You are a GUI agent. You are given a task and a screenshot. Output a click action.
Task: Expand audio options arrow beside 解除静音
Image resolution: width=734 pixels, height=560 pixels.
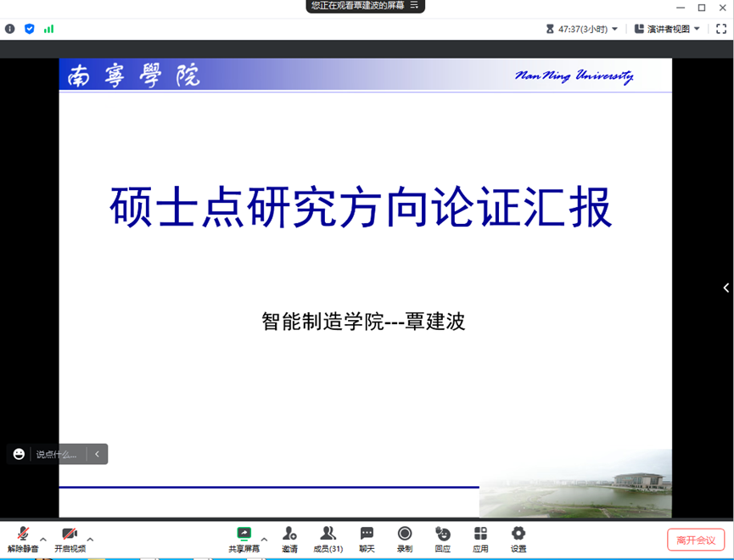(x=43, y=539)
